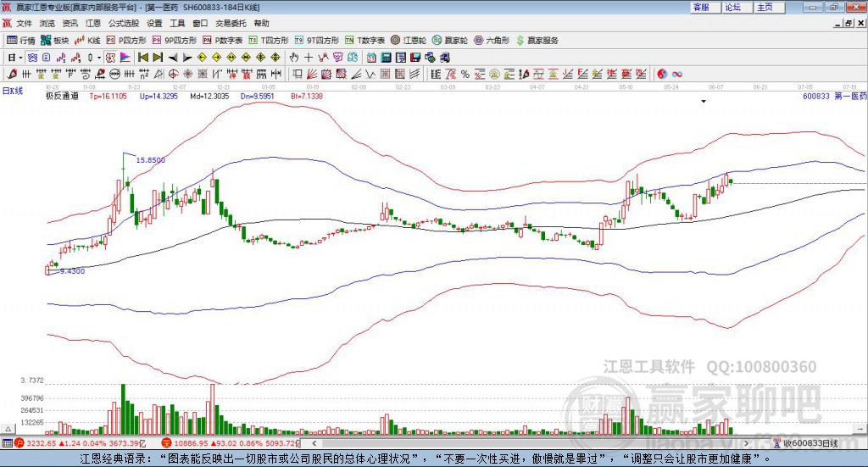This screenshot has width=868, height=467.
Task: Open the calculator icon
Action: click(x=386, y=58)
